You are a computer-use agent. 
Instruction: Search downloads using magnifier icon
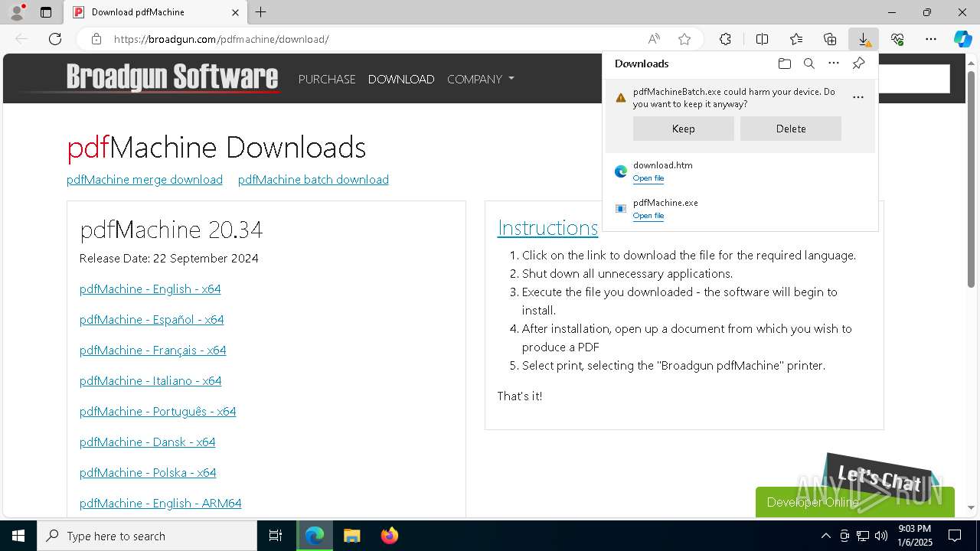808,64
